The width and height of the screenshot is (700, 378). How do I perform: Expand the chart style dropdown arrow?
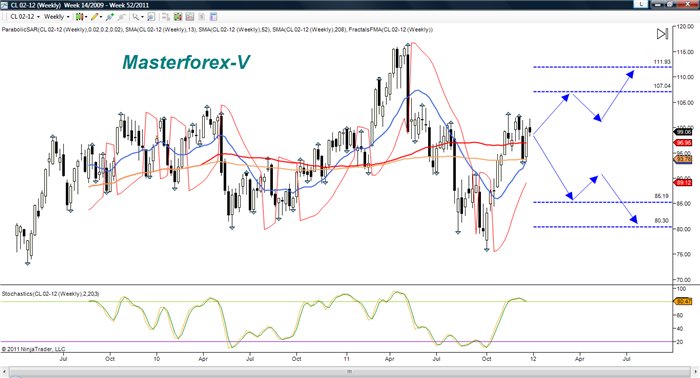click(x=86, y=17)
